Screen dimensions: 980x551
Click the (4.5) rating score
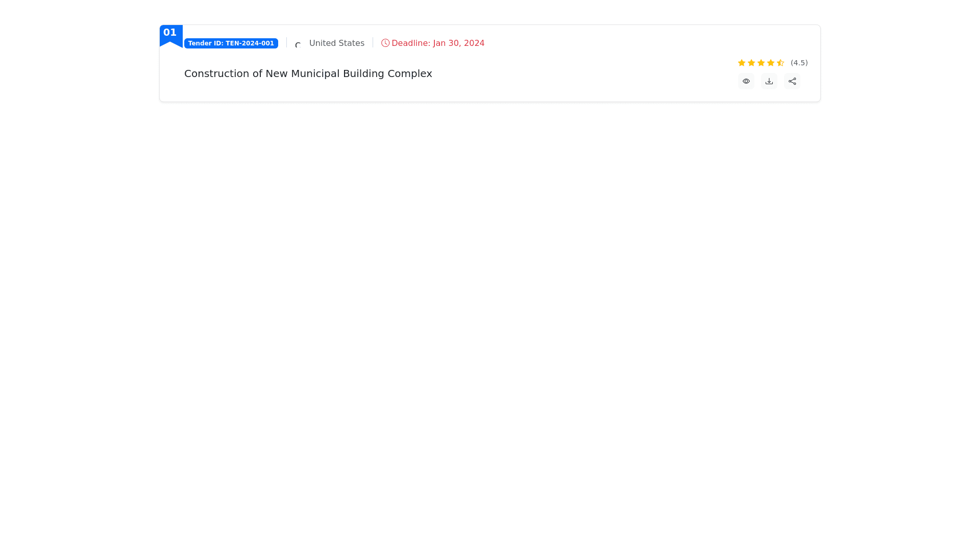pos(799,63)
